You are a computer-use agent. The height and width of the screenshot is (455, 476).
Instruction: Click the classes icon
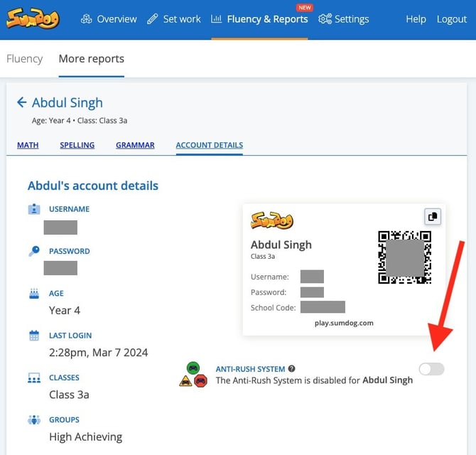tap(34, 378)
